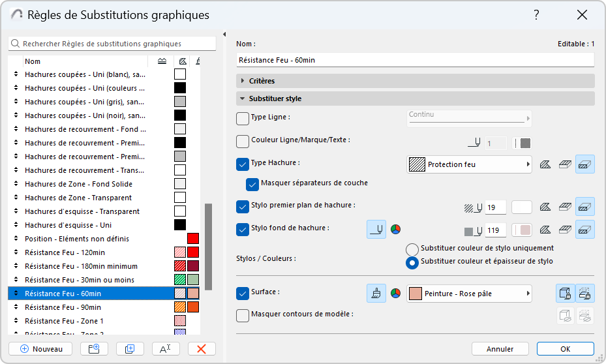Click the red X delete rule button

(202, 349)
